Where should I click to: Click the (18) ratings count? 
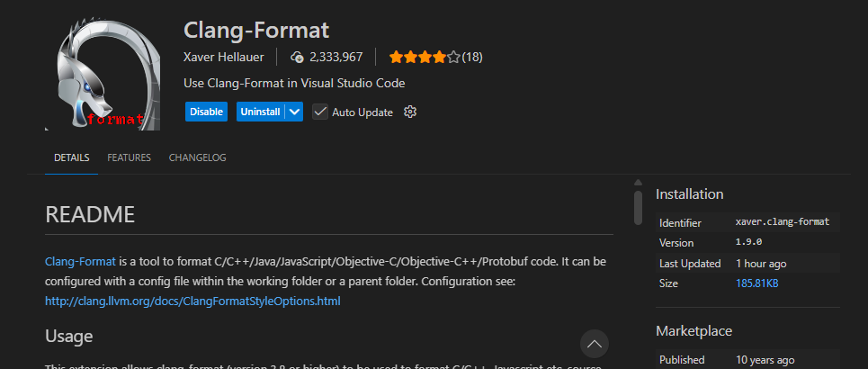pyautogui.click(x=472, y=57)
